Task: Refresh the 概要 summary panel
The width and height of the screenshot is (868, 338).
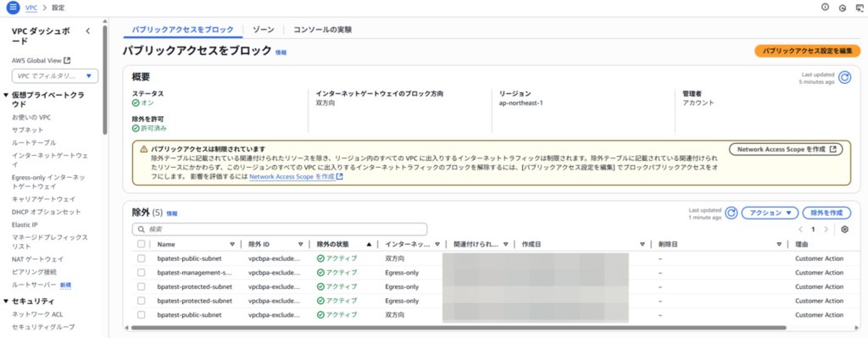Action: coord(845,77)
